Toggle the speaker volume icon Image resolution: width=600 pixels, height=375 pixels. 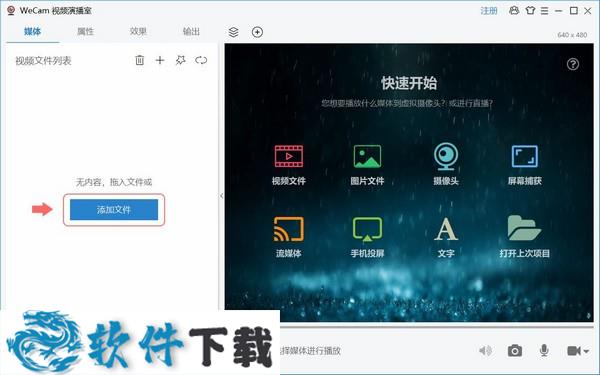coord(486,351)
